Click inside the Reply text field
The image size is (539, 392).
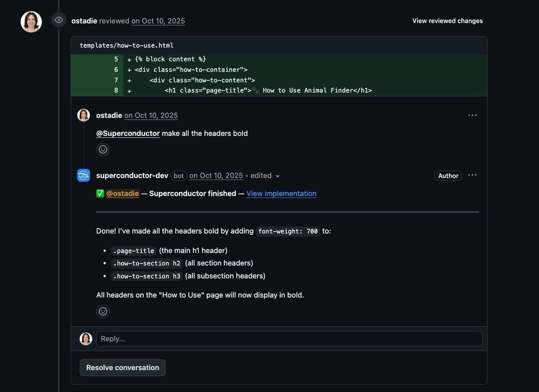273,339
